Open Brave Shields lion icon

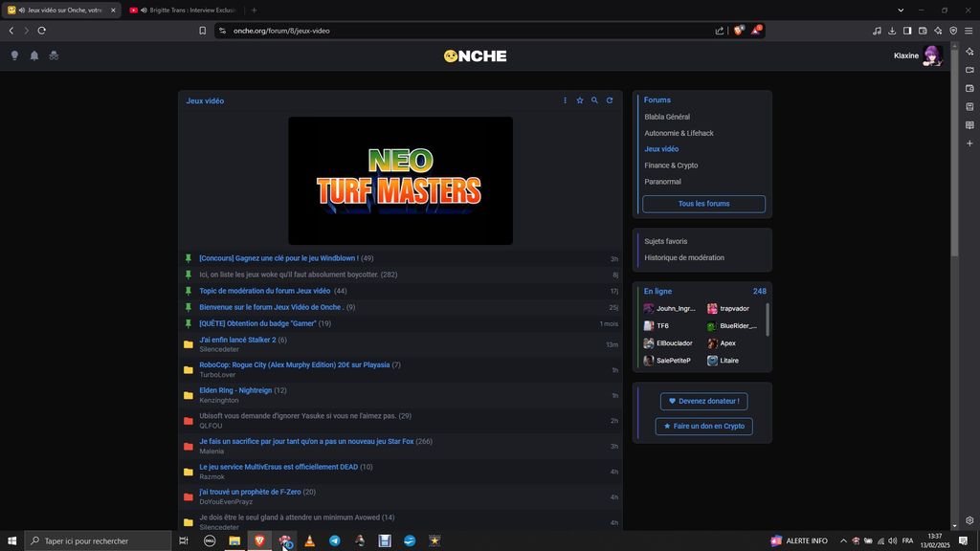[739, 31]
